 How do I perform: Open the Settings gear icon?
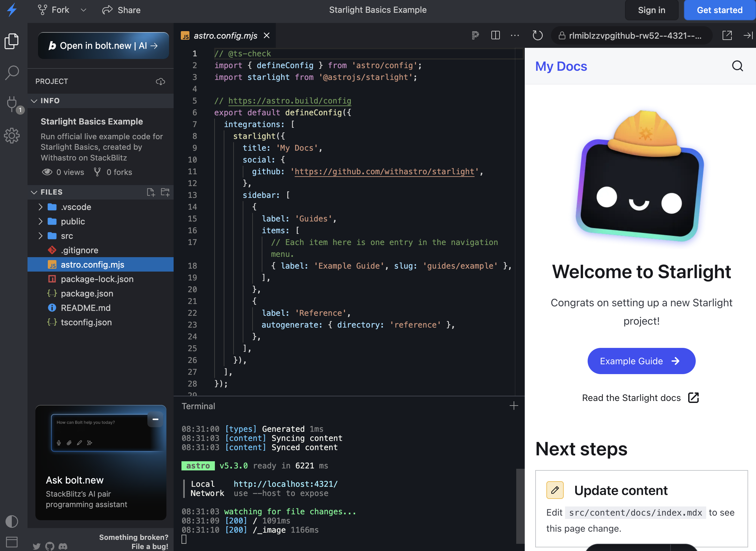(x=12, y=136)
